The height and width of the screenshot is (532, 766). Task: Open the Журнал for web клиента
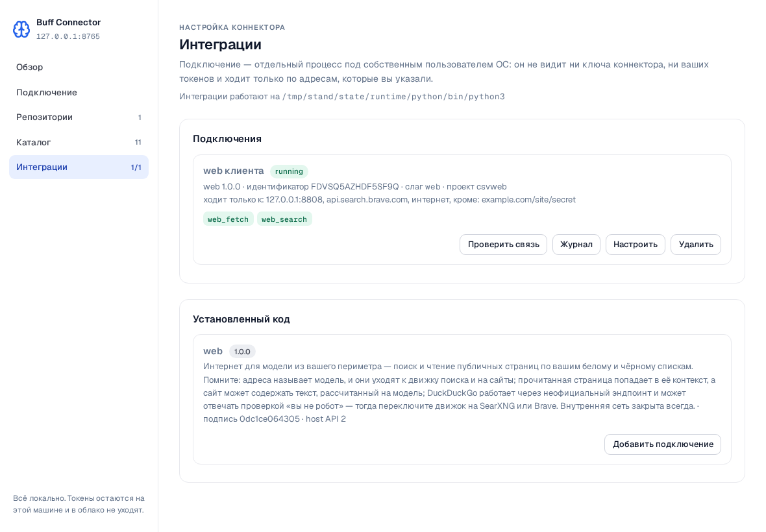click(576, 245)
